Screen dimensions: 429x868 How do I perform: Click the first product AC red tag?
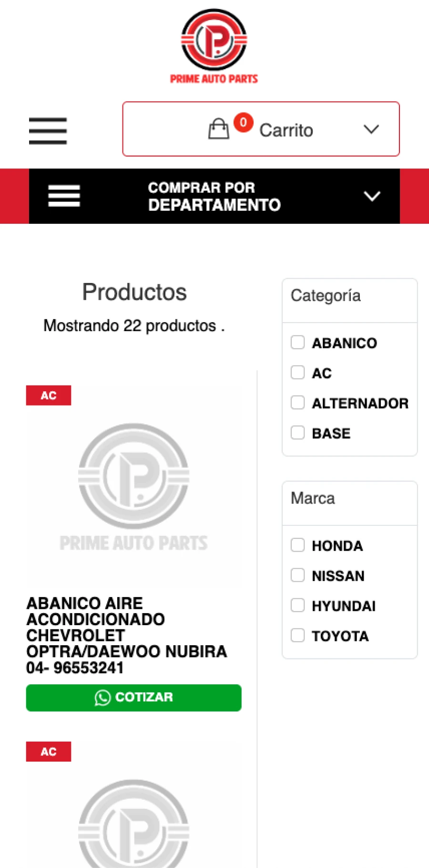[49, 395]
